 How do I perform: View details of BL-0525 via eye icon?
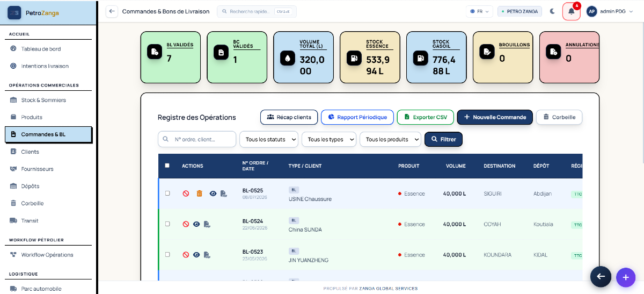(213, 193)
